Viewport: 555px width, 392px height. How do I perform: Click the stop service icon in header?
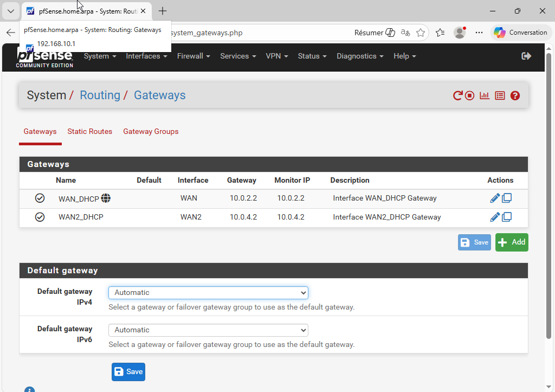[x=470, y=96]
